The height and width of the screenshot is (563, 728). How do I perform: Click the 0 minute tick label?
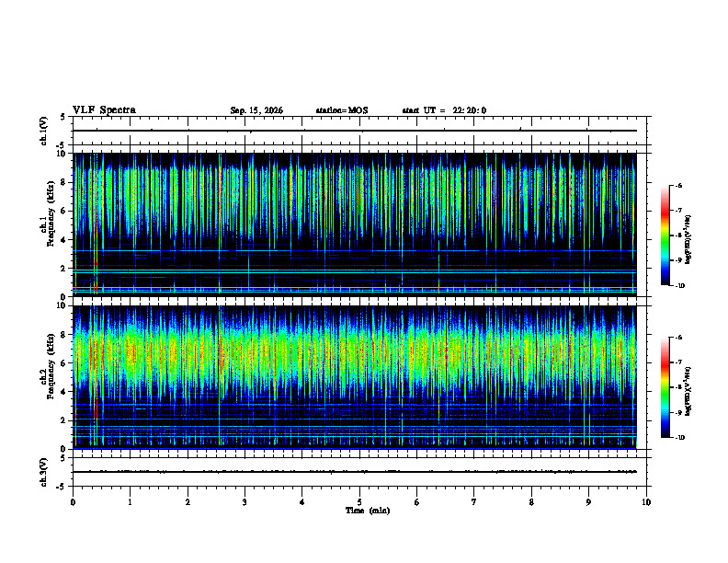(x=73, y=502)
